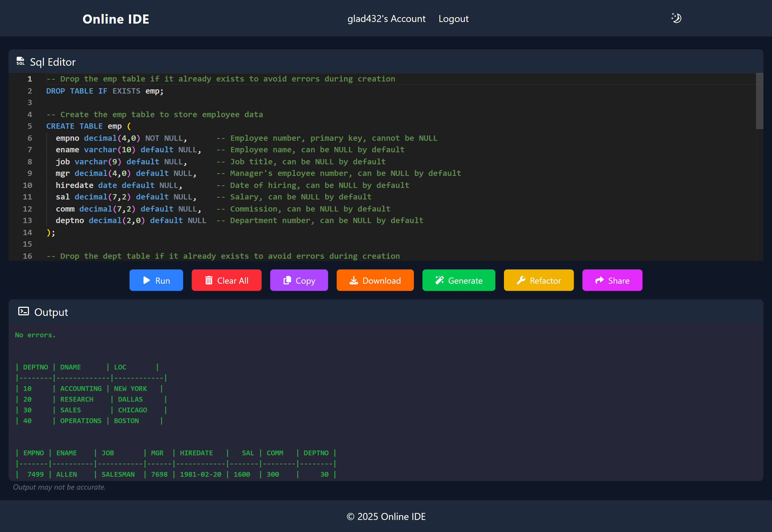Click the SALESMAN job value

point(118,474)
